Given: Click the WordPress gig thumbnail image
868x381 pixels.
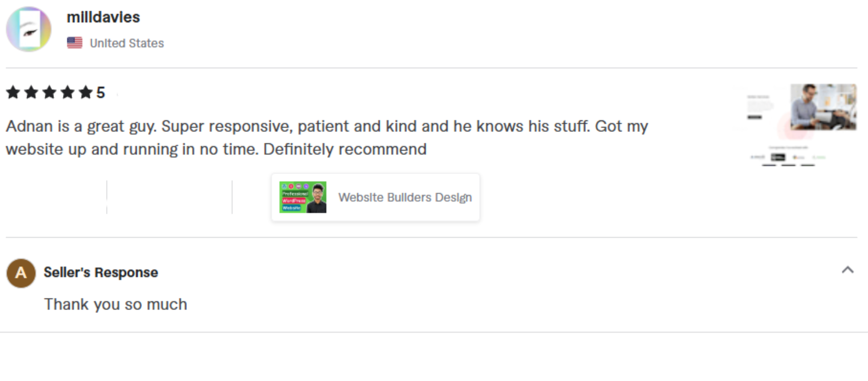Looking at the screenshot, I should pos(303,197).
